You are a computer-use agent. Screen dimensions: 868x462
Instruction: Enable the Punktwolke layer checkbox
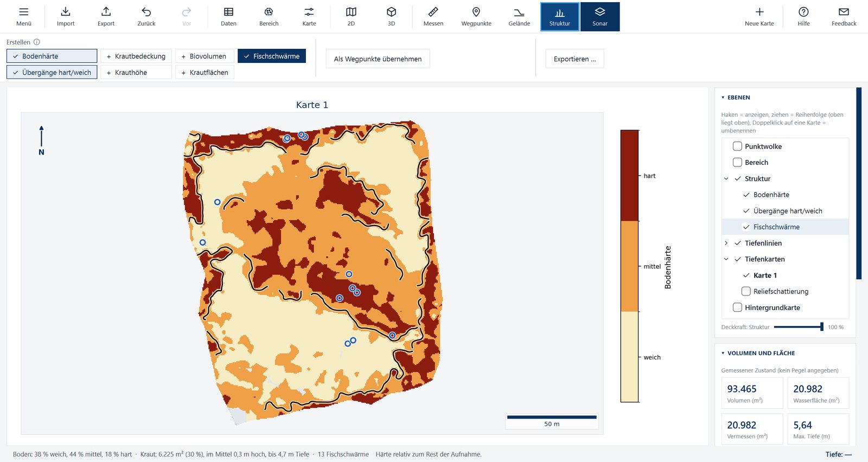pyautogui.click(x=737, y=146)
